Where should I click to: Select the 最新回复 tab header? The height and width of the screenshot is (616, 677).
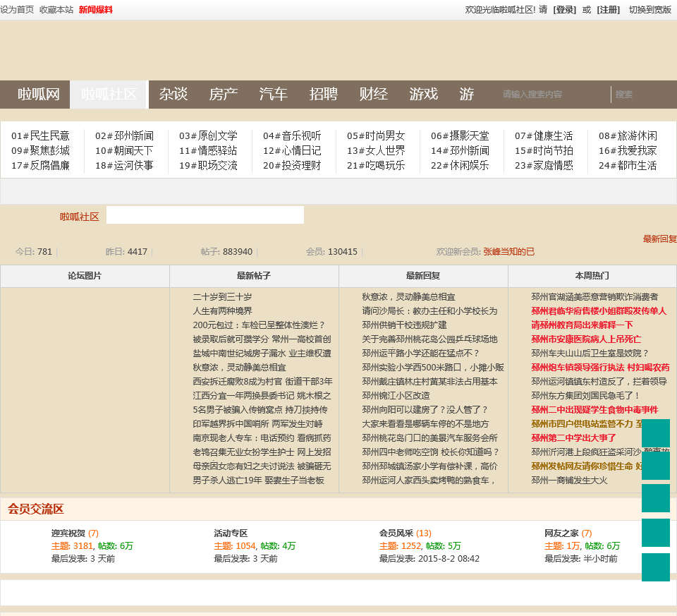coord(423,276)
